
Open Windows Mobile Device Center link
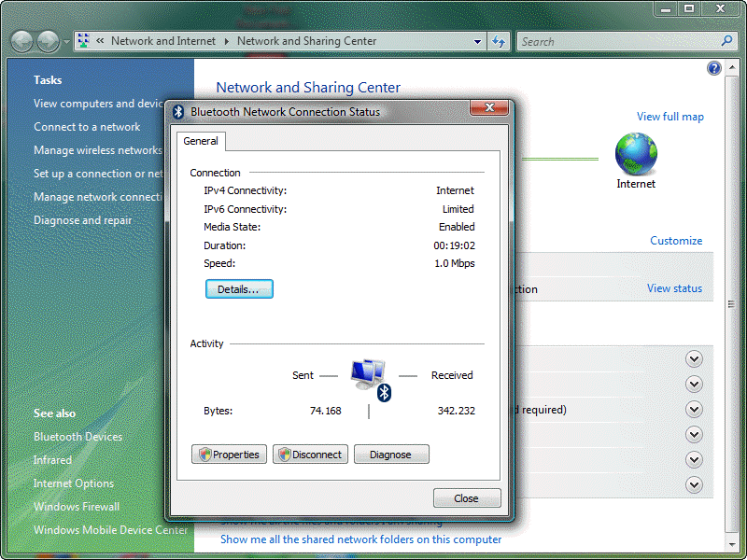[110, 530]
